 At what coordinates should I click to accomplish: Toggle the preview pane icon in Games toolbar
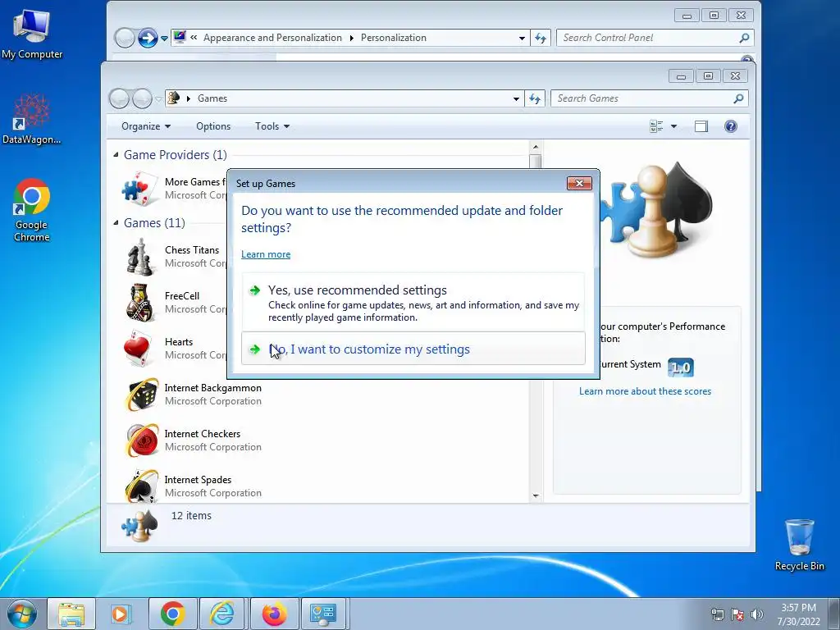(x=701, y=126)
